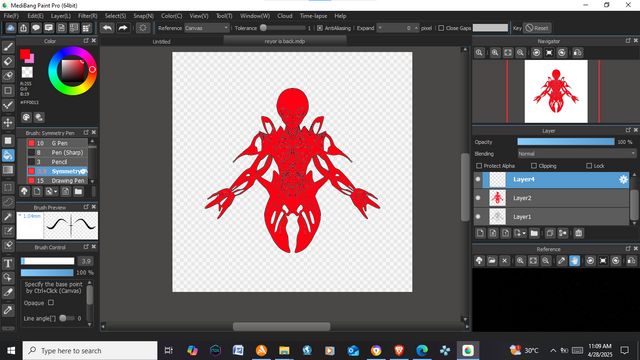The image size is (640, 360).
Task: Expand the Expand pixel value dropdown
Action: coord(380,28)
